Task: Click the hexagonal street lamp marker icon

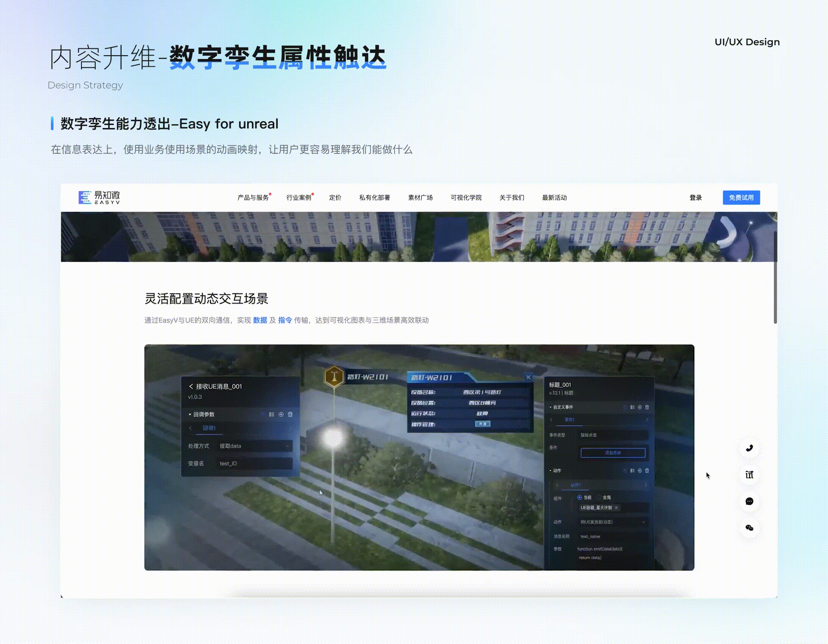Action: (x=334, y=376)
